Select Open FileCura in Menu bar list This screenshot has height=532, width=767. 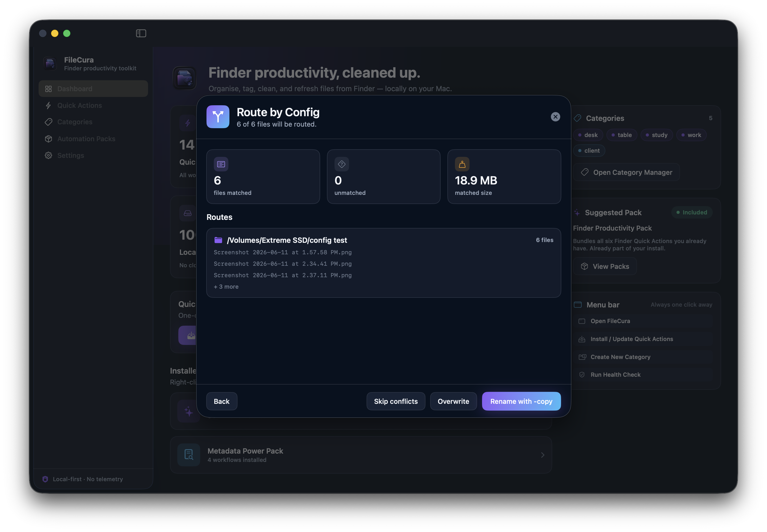(x=643, y=321)
